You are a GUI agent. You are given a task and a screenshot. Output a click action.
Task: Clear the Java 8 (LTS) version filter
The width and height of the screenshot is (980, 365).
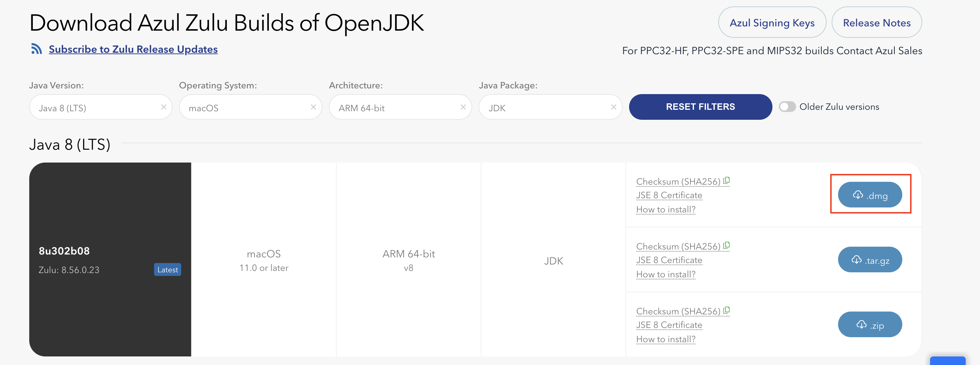164,107
